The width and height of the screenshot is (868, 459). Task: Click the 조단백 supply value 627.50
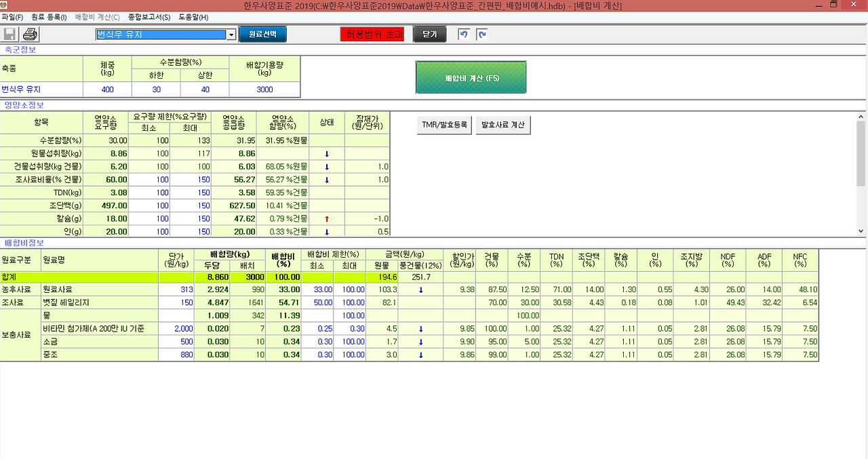(x=234, y=205)
